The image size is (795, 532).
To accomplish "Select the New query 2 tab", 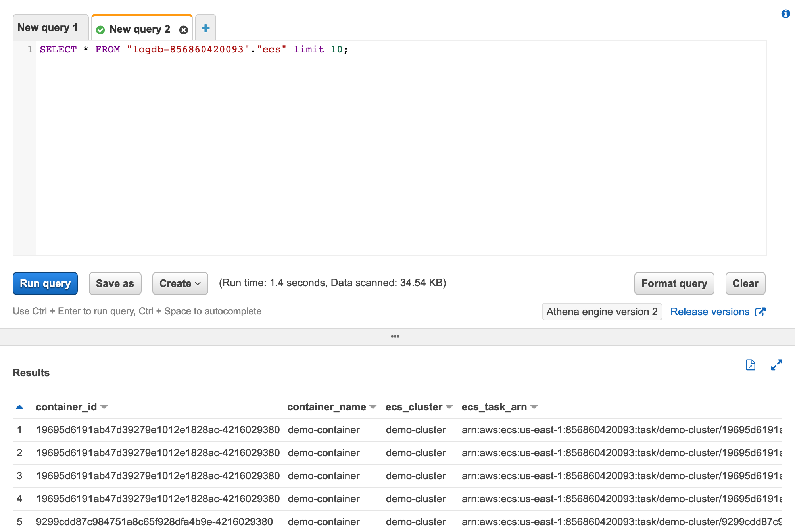I will point(139,29).
